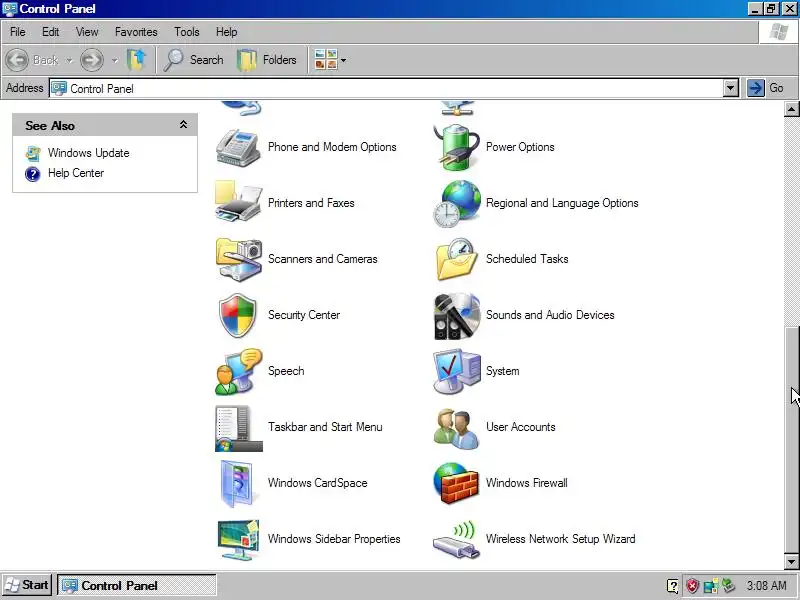Click the Help Center question mark icon
Image resolution: width=800 pixels, height=600 pixels.
(33, 174)
